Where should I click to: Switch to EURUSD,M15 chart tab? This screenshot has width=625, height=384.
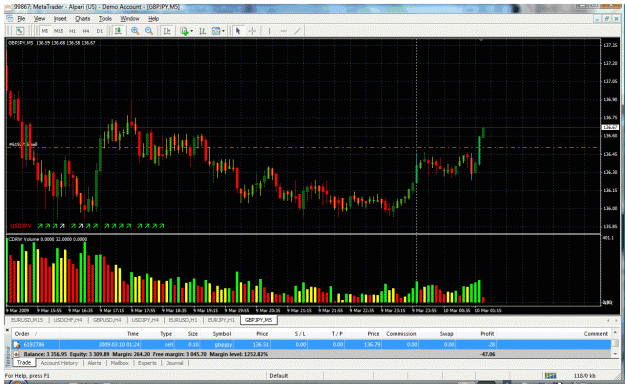[x=26, y=320]
